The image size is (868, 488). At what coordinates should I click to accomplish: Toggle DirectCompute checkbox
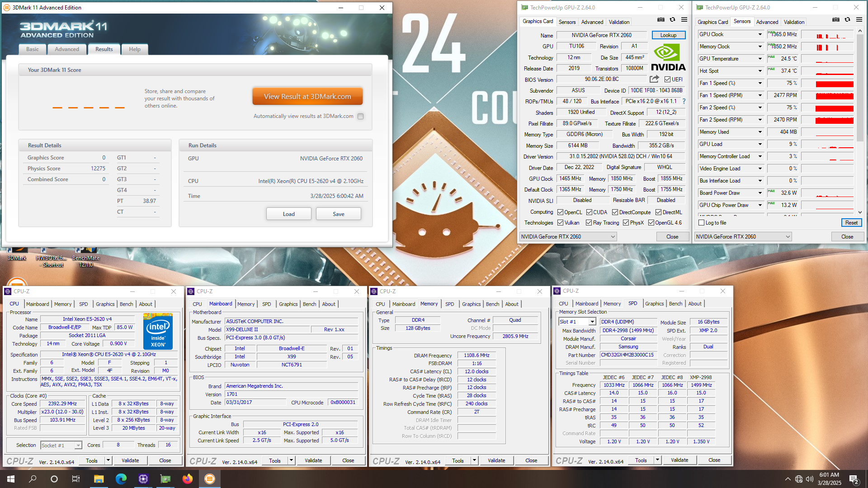pos(615,212)
